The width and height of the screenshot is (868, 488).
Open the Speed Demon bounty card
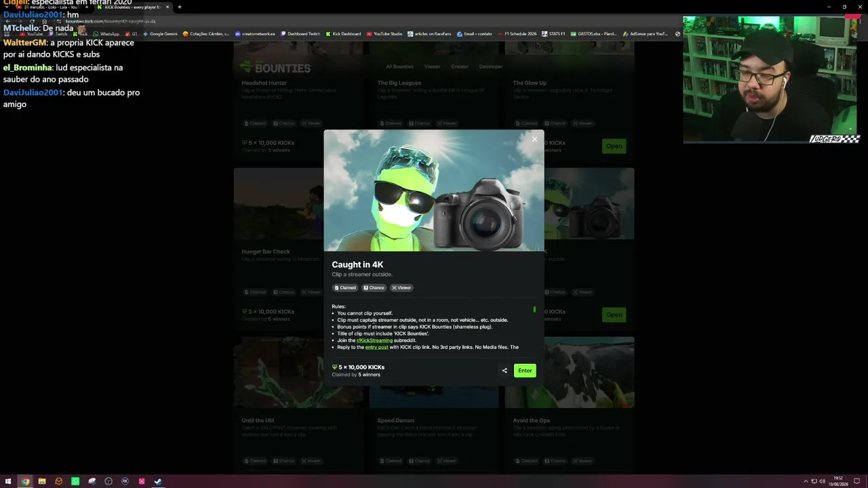434,405
